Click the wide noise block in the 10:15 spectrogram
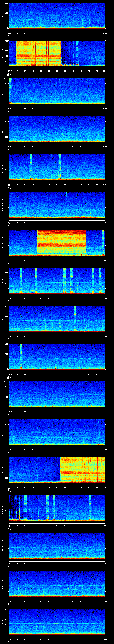 click(39, 53)
